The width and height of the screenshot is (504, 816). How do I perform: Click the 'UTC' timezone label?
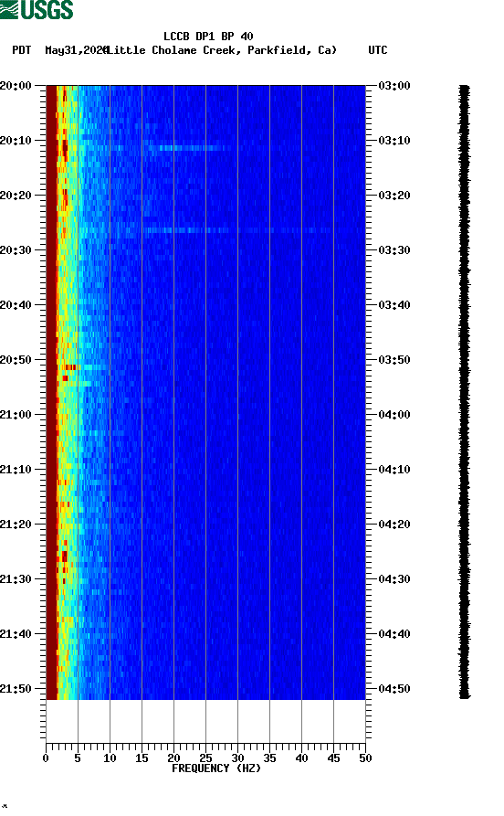378,50
